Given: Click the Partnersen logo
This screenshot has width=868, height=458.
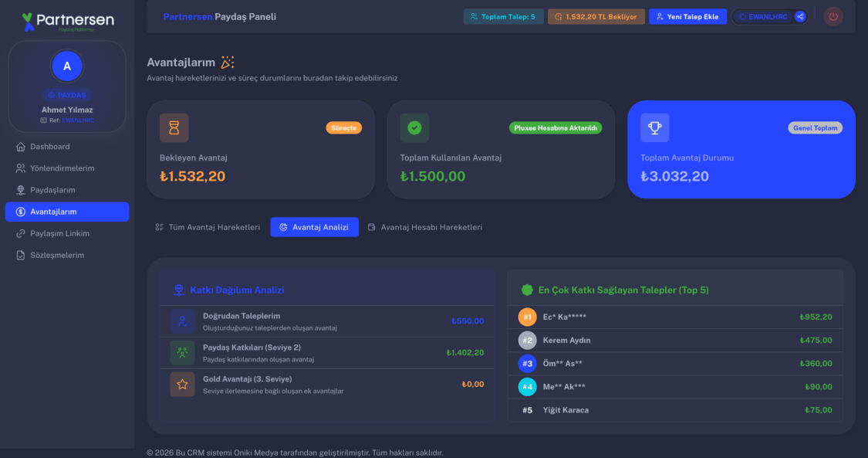Looking at the screenshot, I should tap(68, 22).
